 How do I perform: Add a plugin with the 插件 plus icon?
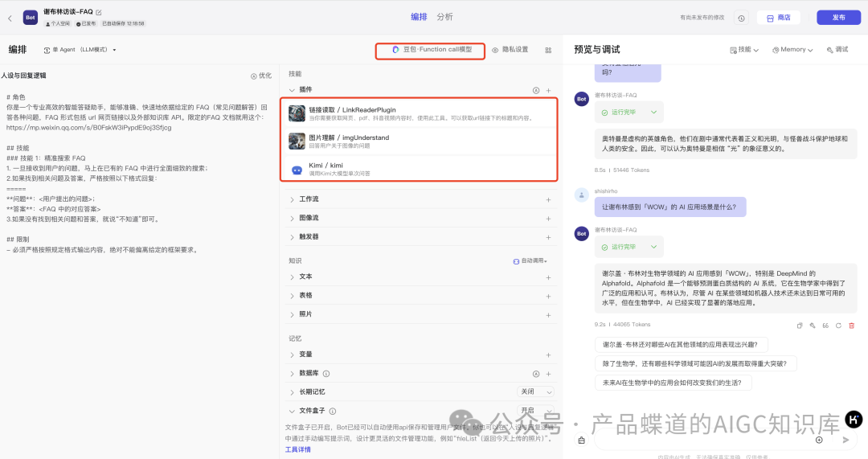pyautogui.click(x=548, y=90)
